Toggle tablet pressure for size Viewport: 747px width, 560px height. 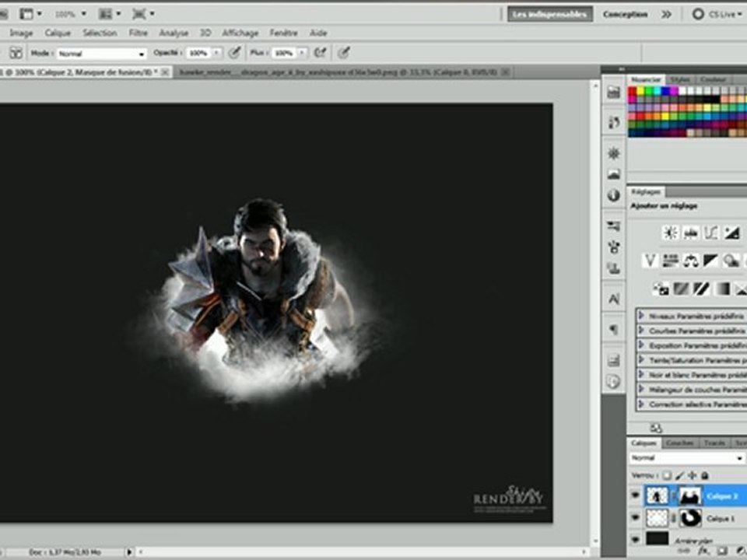(x=343, y=53)
